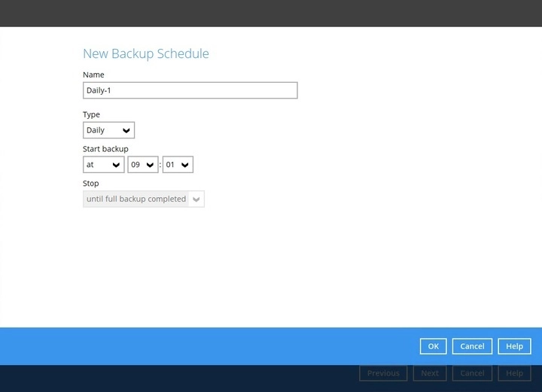Open the minute dropdown showing 01
Viewport: 542px width, 392px height.
point(178,165)
